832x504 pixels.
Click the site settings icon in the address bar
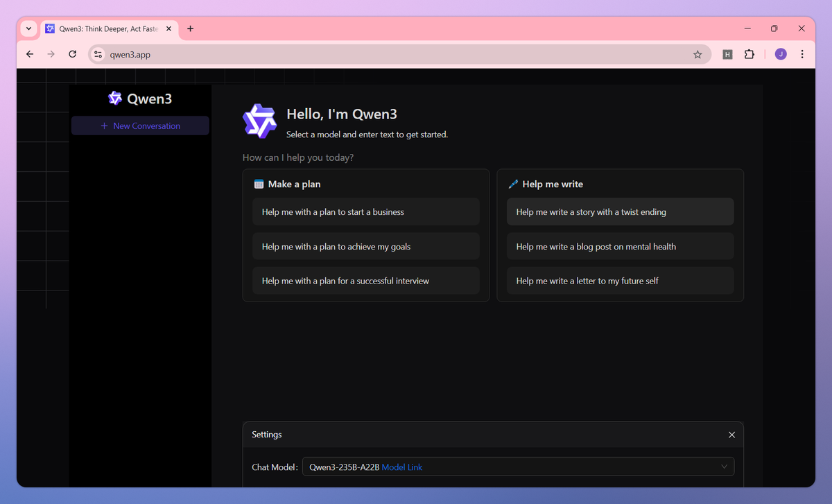coord(97,53)
